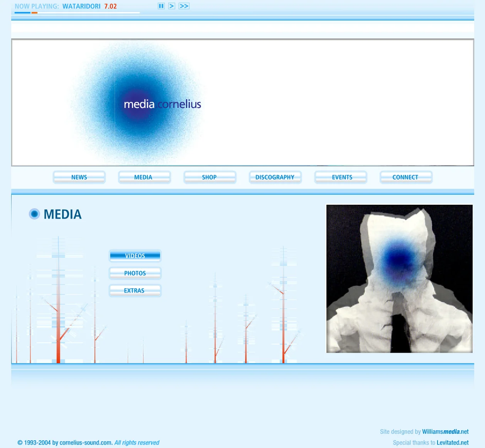The height and width of the screenshot is (448, 485).
Task: Click the WATARIDORI track title
Action: pos(81,6)
